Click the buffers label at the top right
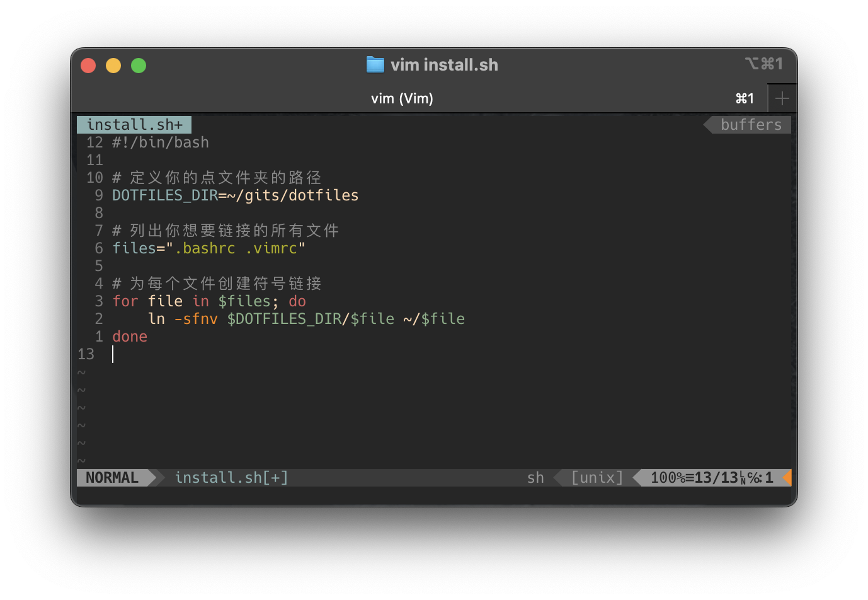 click(x=751, y=124)
